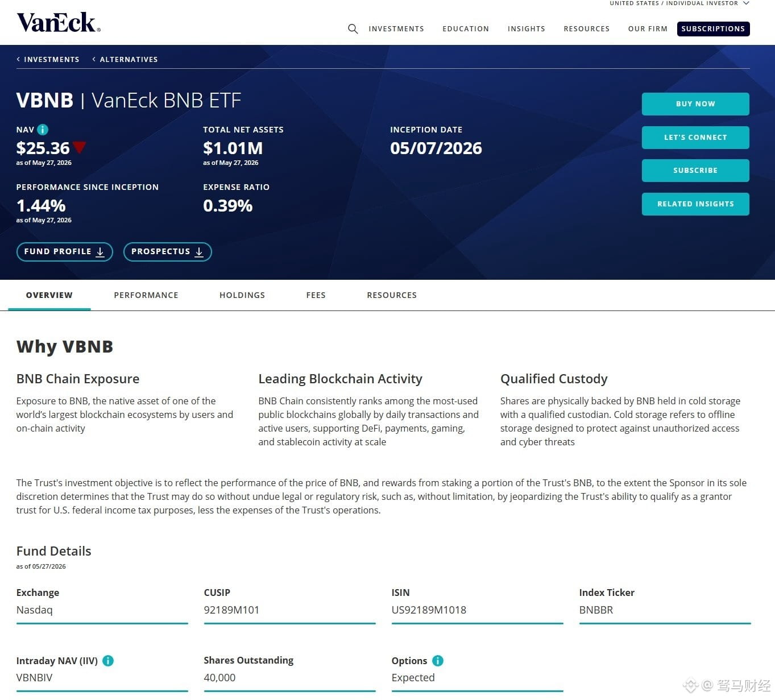Click the NAV value $25.36
Image resolution: width=775 pixels, height=700 pixels.
click(x=43, y=148)
